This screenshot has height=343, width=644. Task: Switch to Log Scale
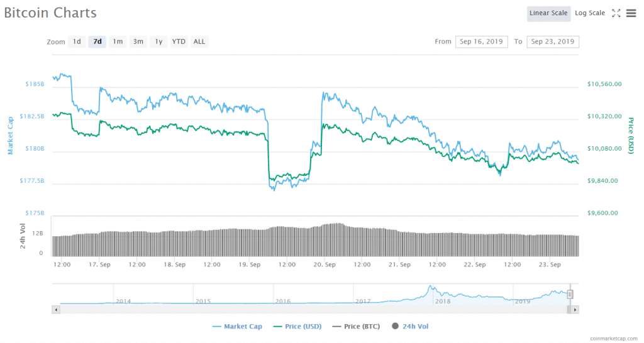[589, 13]
